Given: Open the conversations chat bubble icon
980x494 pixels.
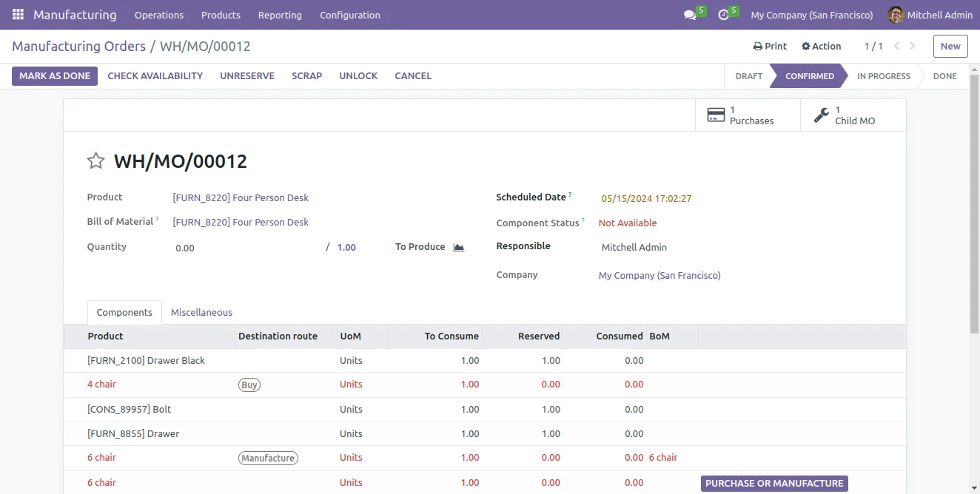Looking at the screenshot, I should (x=690, y=15).
